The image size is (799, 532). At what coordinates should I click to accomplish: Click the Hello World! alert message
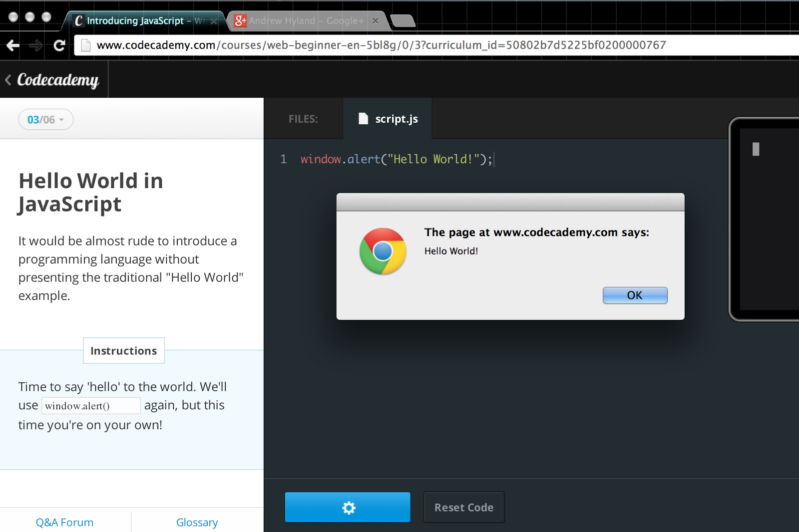coord(451,251)
